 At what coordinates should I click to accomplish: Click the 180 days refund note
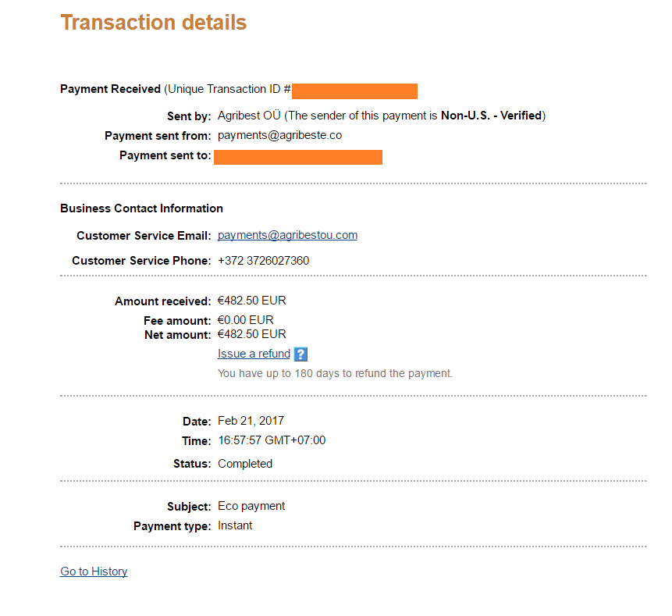(x=335, y=373)
